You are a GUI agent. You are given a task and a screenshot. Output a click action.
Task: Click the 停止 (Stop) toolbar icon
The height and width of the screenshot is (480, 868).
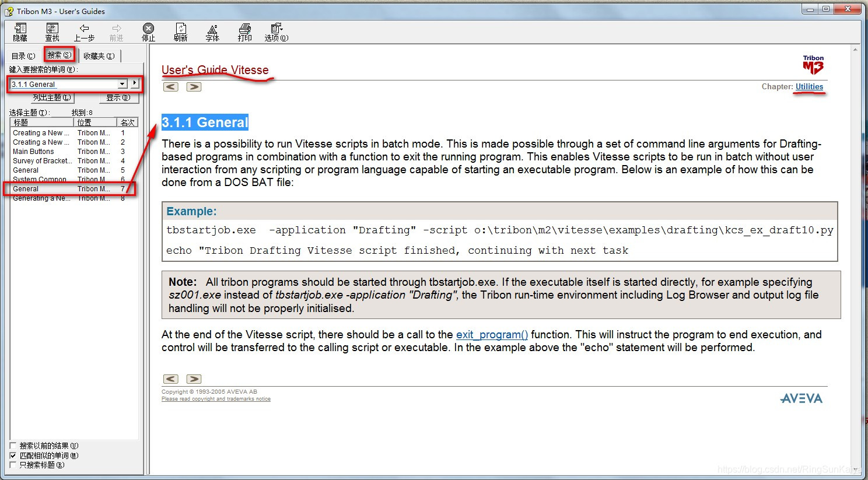point(149,32)
